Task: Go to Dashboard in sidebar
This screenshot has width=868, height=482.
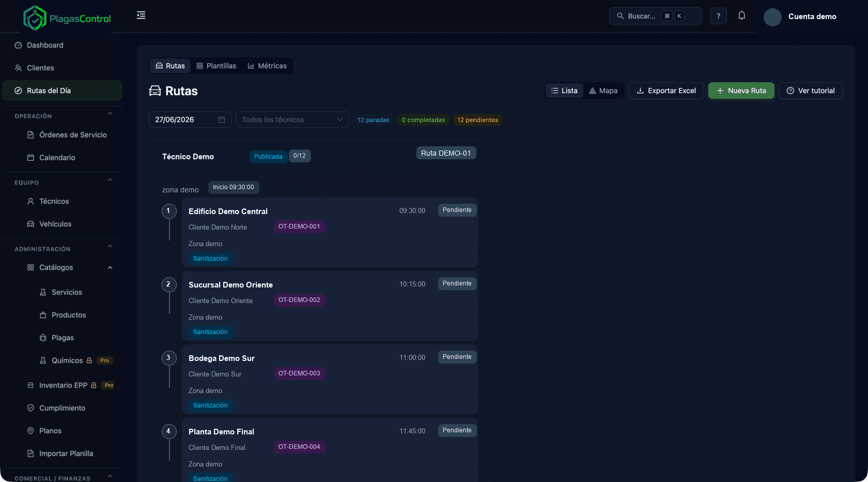Action: [x=62, y=45]
